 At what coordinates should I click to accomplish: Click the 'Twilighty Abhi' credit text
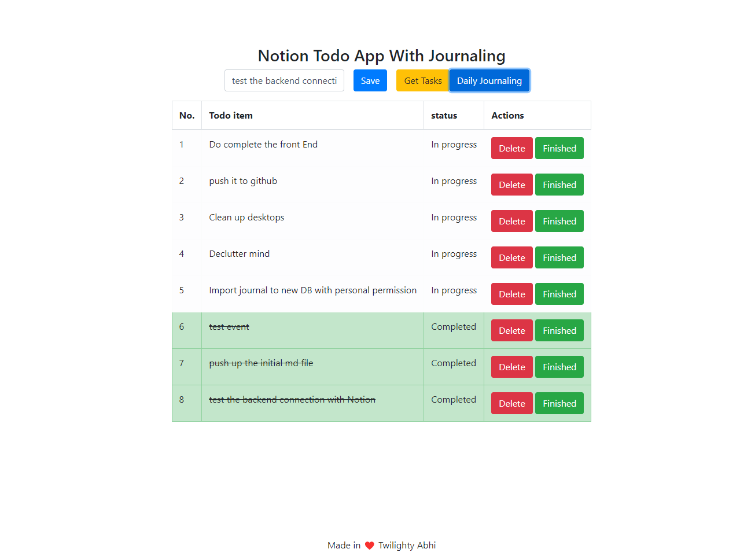click(x=407, y=544)
